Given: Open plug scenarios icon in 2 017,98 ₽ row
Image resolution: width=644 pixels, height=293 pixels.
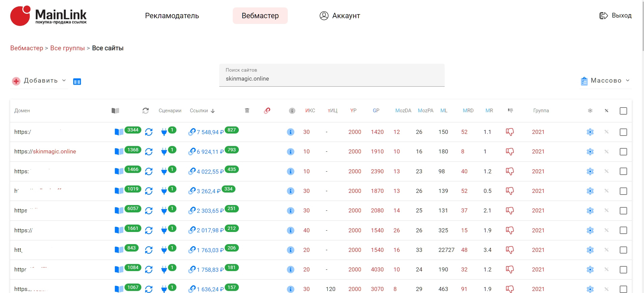Looking at the screenshot, I should click(164, 230).
